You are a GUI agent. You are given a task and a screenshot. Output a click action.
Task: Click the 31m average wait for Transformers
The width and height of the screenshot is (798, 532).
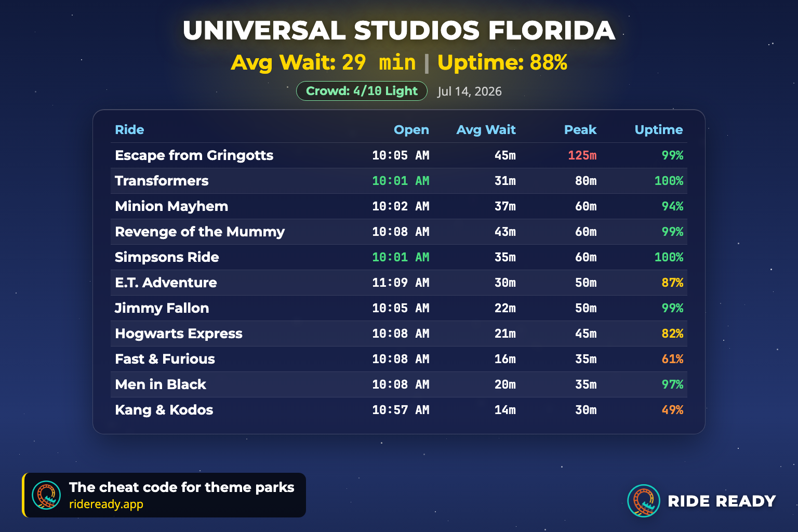click(505, 181)
